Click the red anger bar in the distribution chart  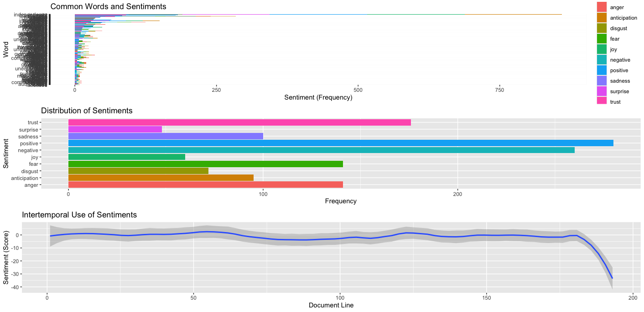205,185
